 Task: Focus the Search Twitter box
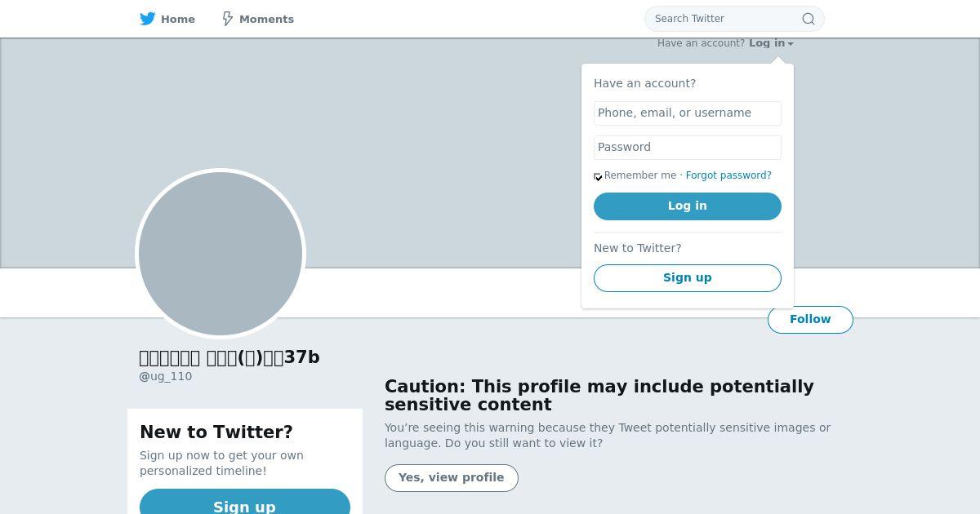click(734, 19)
